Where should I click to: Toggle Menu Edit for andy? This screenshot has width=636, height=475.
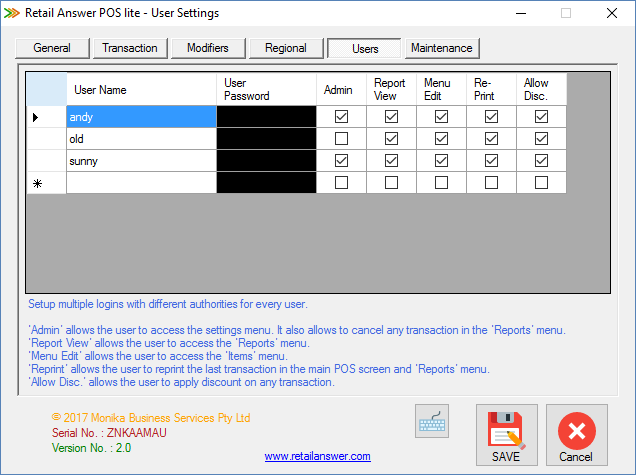(x=441, y=117)
